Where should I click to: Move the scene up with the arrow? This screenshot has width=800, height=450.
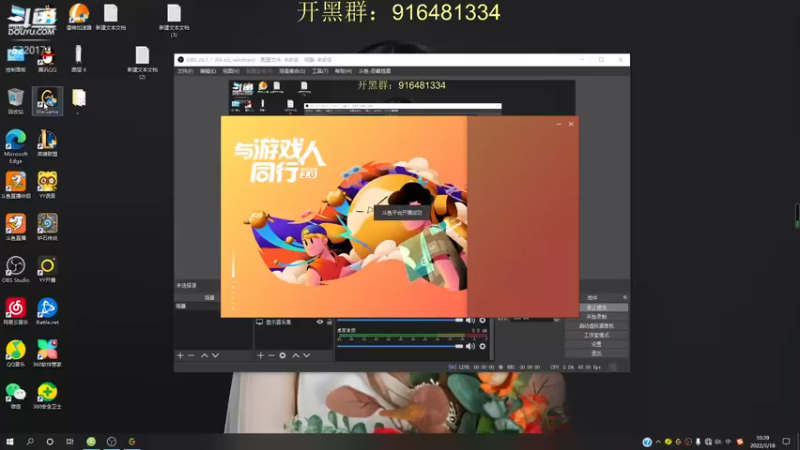[204, 355]
